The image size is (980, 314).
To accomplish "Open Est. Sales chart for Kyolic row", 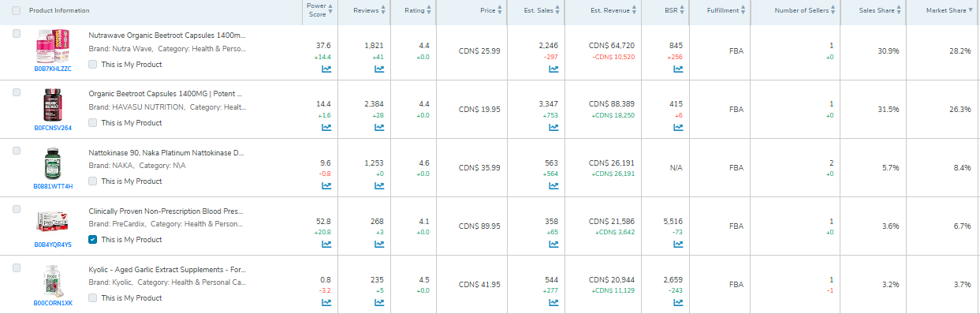I will pos(553,303).
